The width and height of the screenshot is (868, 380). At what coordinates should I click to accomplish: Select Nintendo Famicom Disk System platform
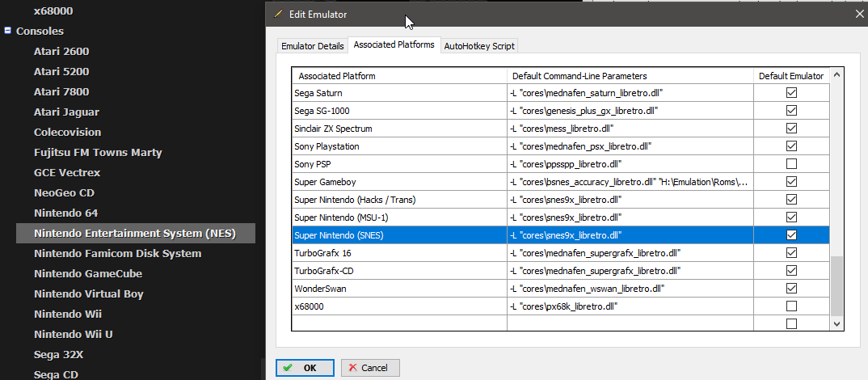[x=117, y=254]
